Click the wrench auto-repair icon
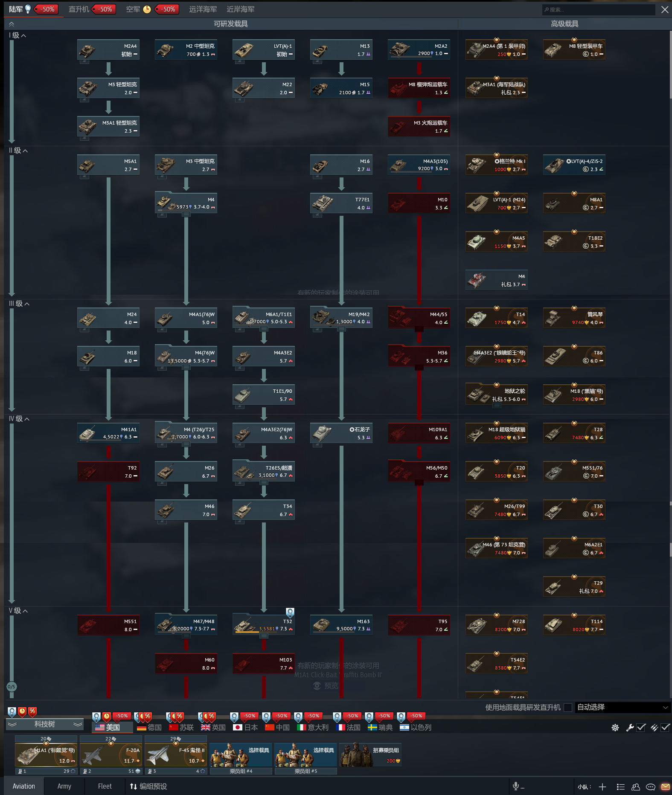 click(630, 728)
